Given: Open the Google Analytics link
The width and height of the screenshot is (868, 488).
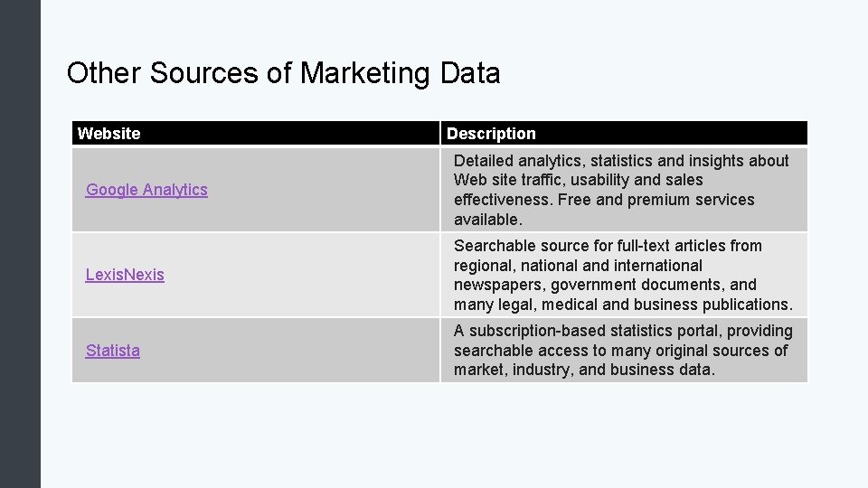Looking at the screenshot, I should coord(146,190).
